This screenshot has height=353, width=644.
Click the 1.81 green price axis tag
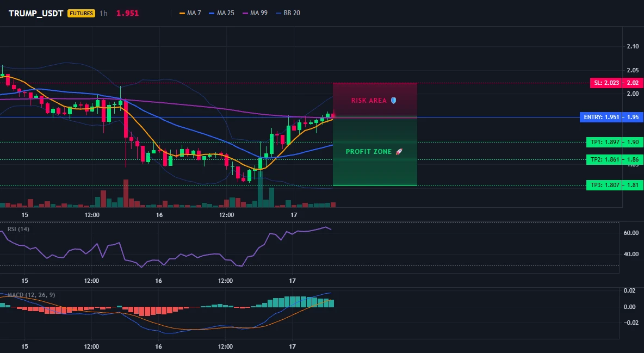(633, 185)
